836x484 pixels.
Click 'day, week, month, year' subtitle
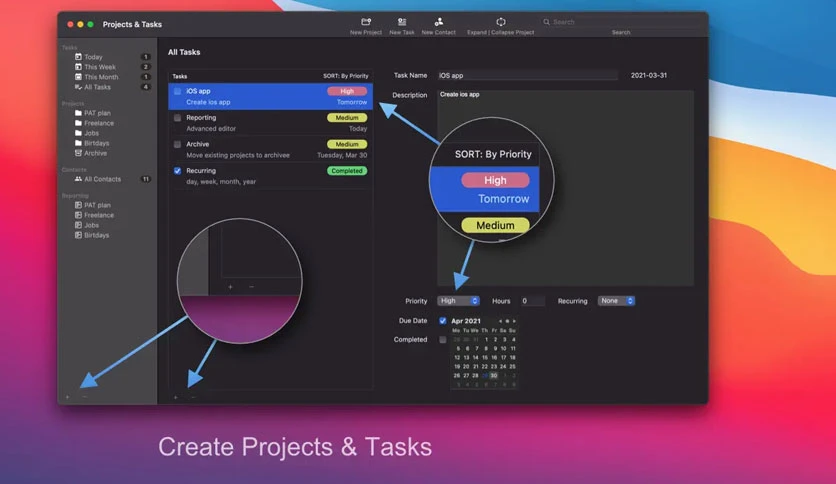[221, 182]
